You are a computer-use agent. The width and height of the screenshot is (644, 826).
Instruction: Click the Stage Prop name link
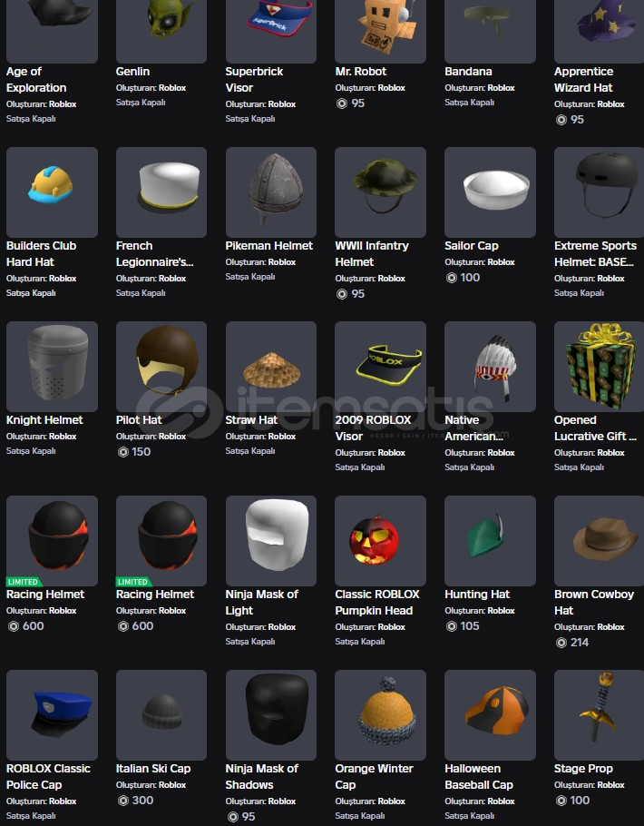tap(583, 769)
